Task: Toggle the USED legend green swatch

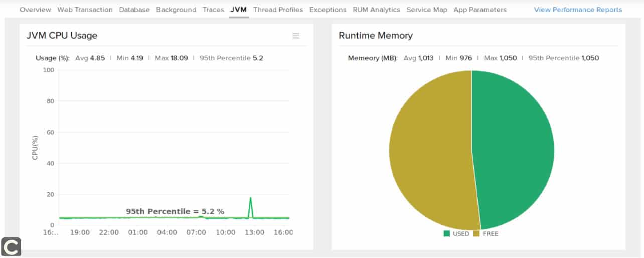Action: click(447, 233)
